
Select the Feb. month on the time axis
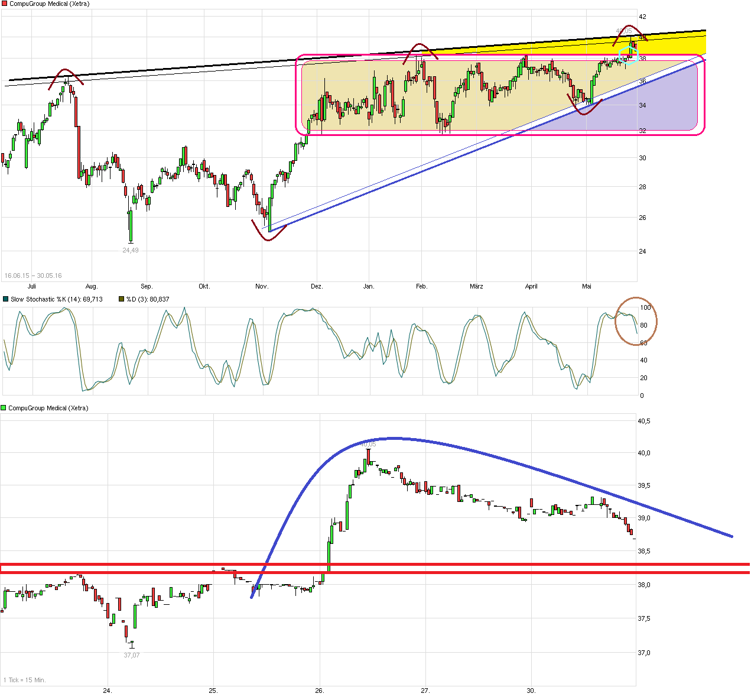[421, 286]
